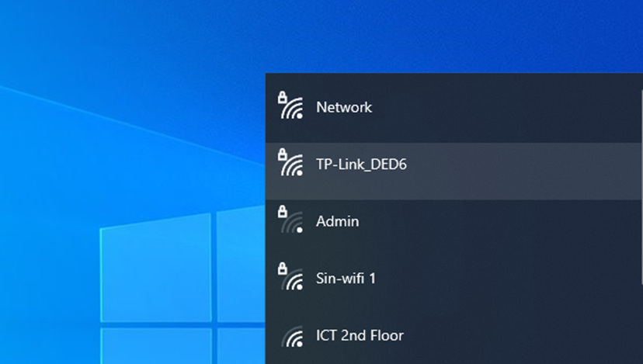Click the padlock badge on TP-Link_DED6's icon
The width and height of the screenshot is (643, 364).
coord(283,154)
